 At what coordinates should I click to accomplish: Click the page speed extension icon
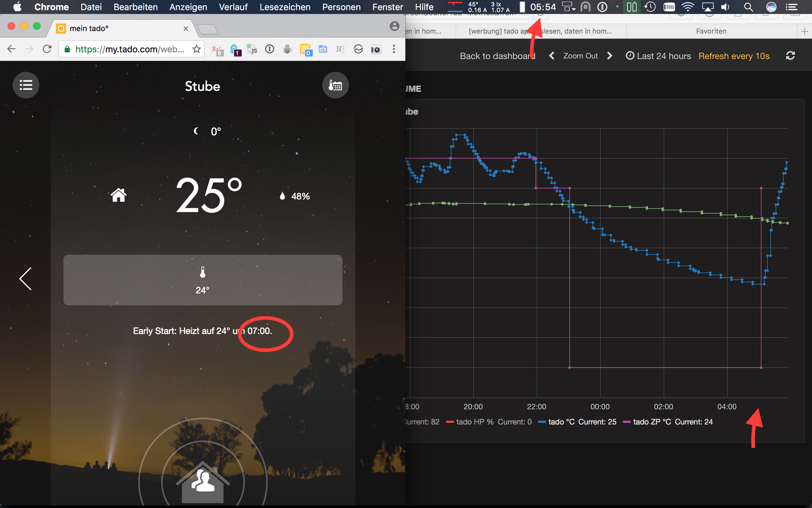coord(323,49)
